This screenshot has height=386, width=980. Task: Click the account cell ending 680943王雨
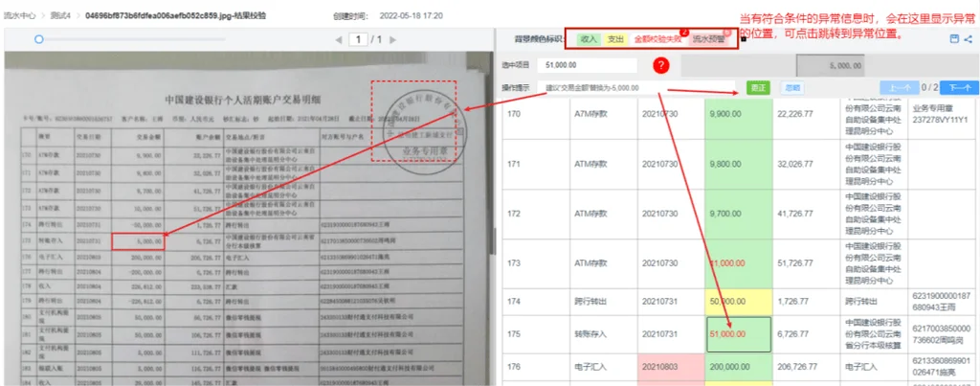941,302
